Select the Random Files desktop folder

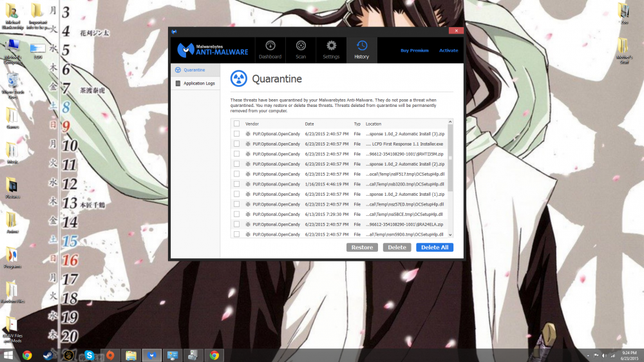coord(13,292)
